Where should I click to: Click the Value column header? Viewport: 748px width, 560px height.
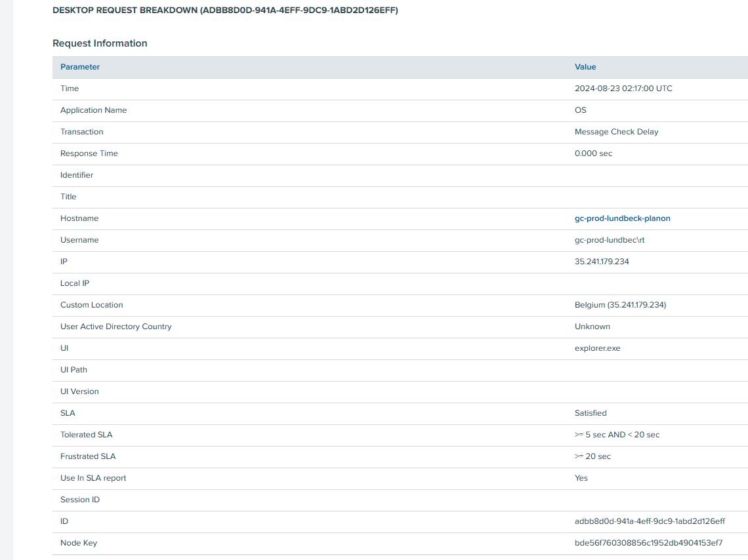coord(585,67)
